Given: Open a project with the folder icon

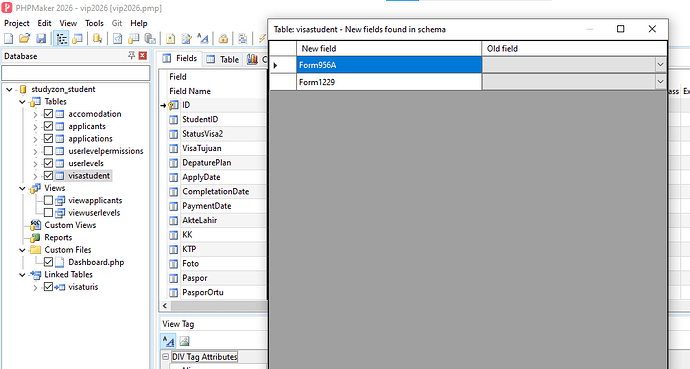Looking at the screenshot, I should [x=25, y=39].
